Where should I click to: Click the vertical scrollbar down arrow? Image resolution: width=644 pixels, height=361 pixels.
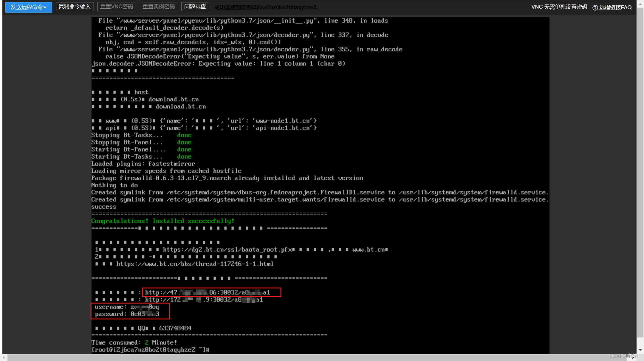tap(640, 350)
